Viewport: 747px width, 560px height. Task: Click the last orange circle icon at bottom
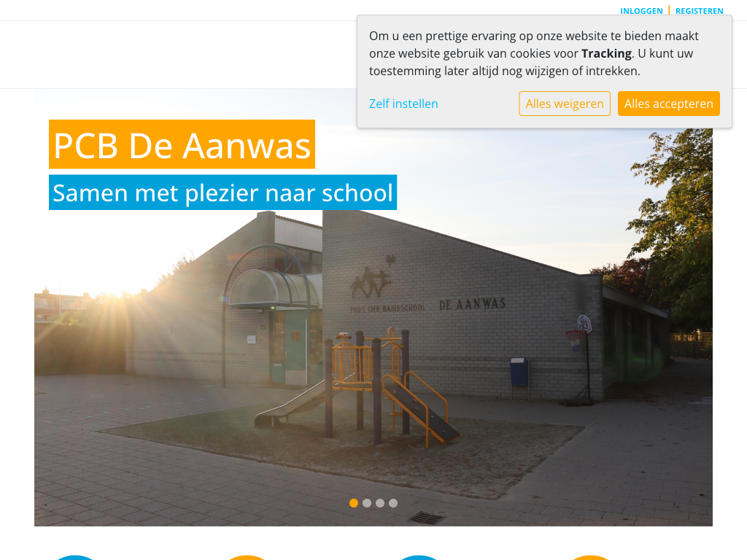click(589, 558)
